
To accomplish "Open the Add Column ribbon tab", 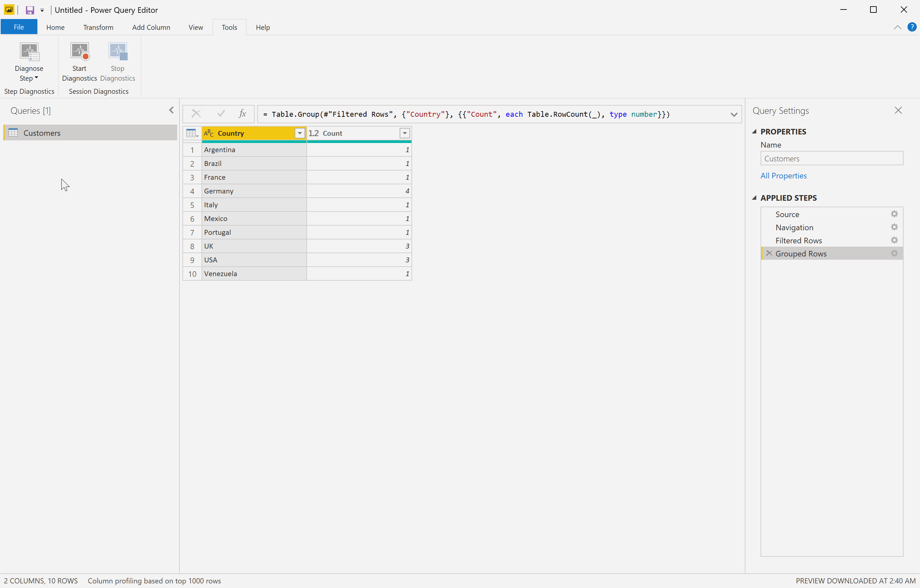I will 151,27.
